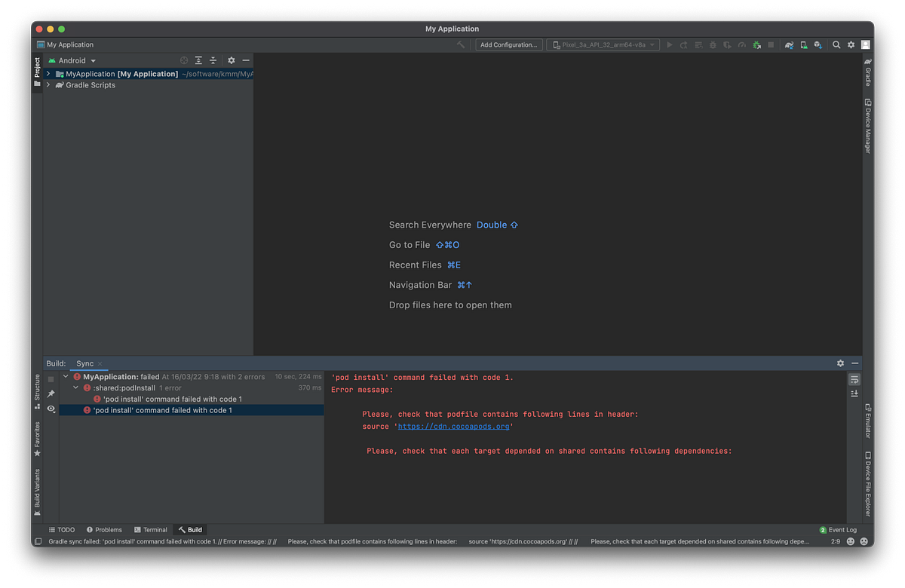Open the cdn.cocoapods.org link
This screenshot has height=588, width=905.
coord(453,426)
